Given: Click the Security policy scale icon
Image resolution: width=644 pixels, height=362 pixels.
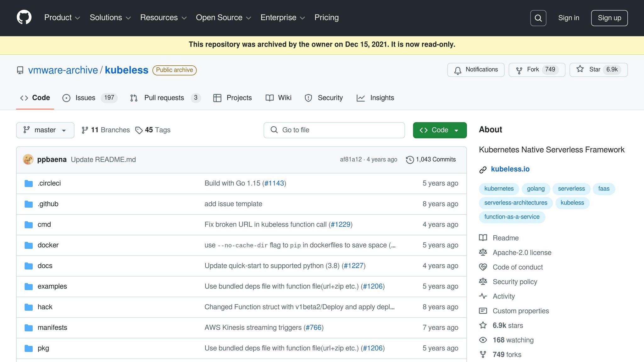Looking at the screenshot, I should point(483,282).
